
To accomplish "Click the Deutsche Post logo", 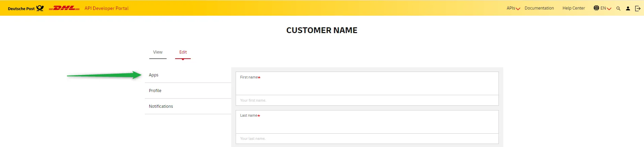I will 26,8.
